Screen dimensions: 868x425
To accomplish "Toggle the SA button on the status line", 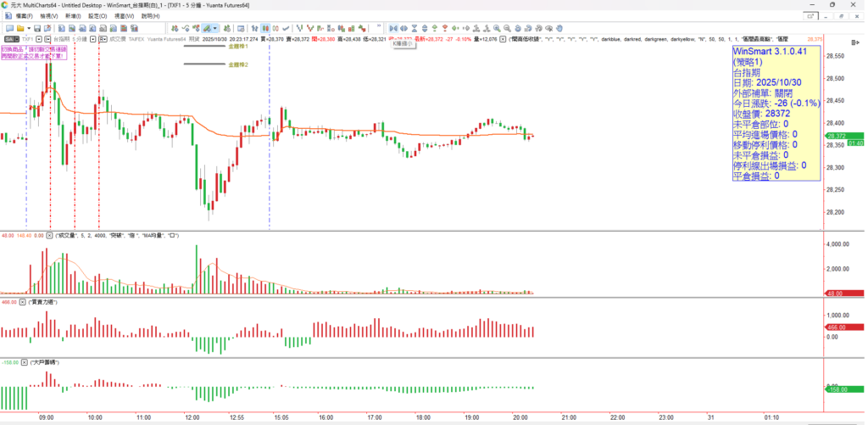I will click(10, 39).
